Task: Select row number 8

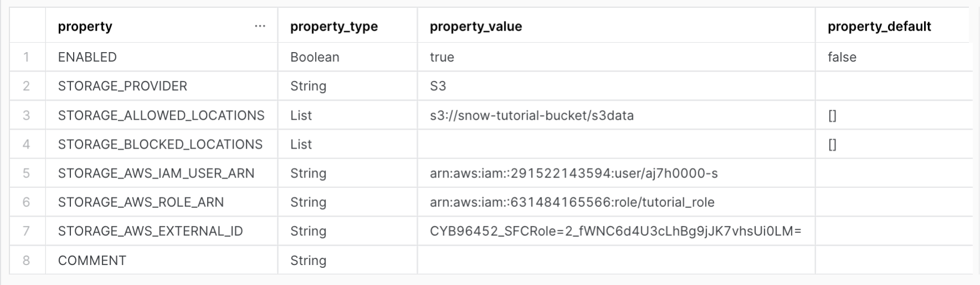Action: coord(27,260)
